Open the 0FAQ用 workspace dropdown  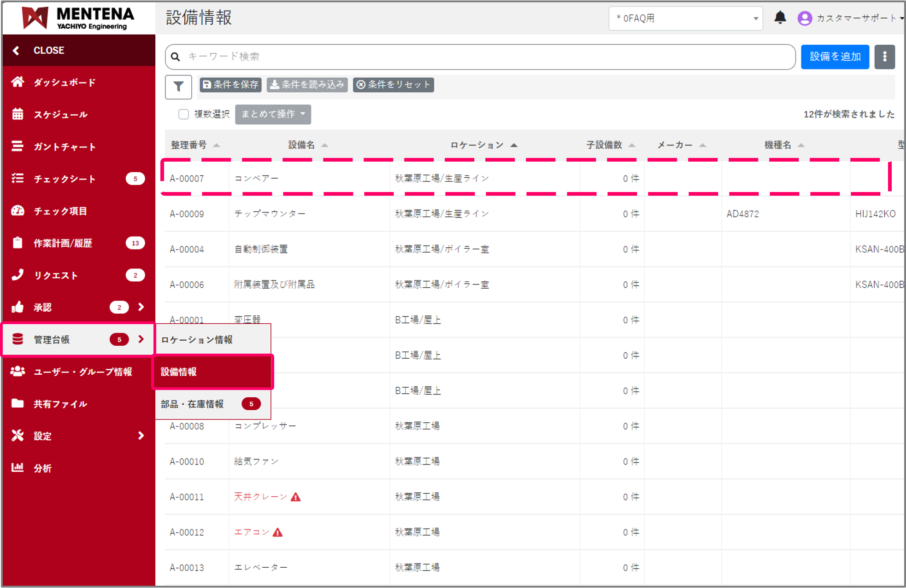pyautogui.click(x=685, y=18)
